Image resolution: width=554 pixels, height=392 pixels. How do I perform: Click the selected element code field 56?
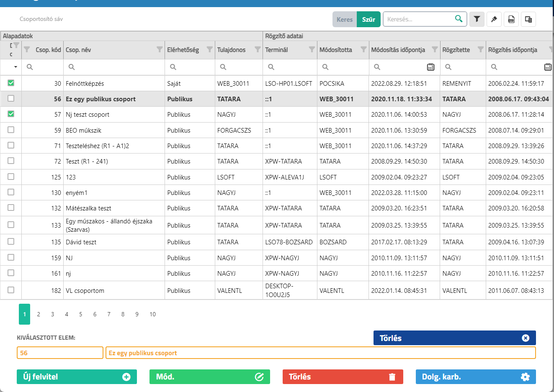click(x=60, y=353)
